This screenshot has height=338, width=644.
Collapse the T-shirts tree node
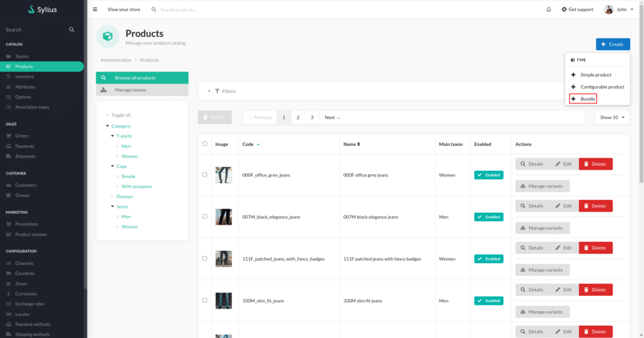coord(113,136)
